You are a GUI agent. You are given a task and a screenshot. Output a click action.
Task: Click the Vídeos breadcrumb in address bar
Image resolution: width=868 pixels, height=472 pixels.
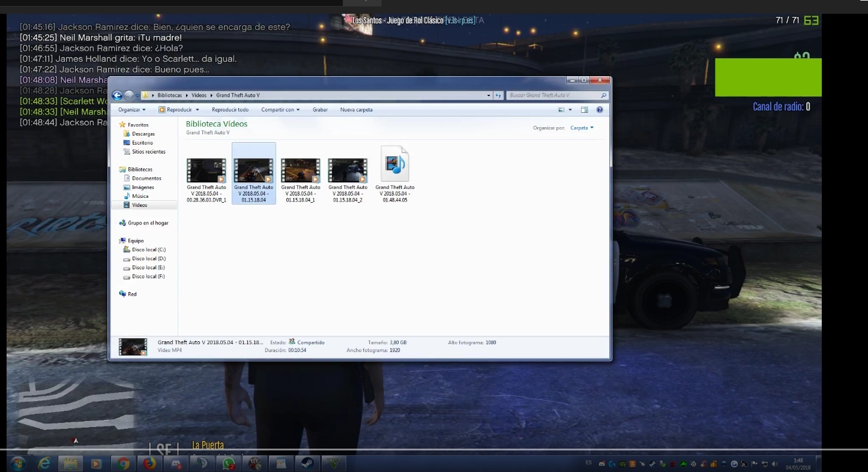tap(199, 95)
